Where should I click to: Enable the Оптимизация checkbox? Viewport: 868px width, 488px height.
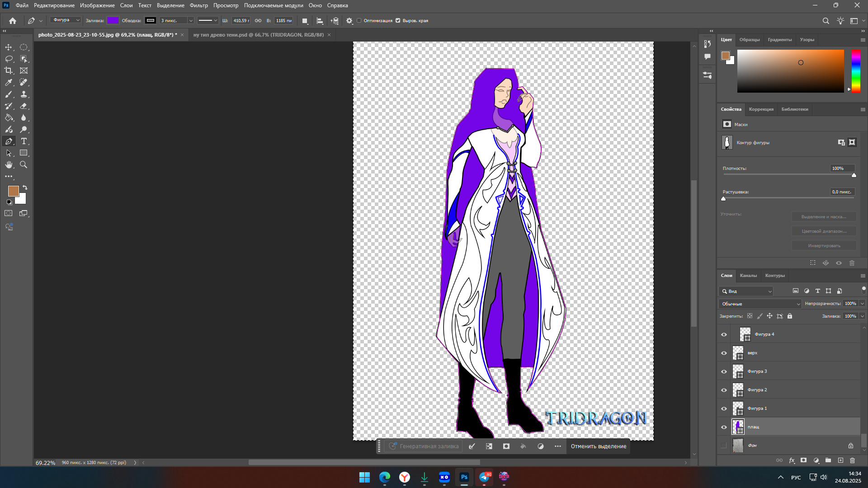pyautogui.click(x=359, y=20)
